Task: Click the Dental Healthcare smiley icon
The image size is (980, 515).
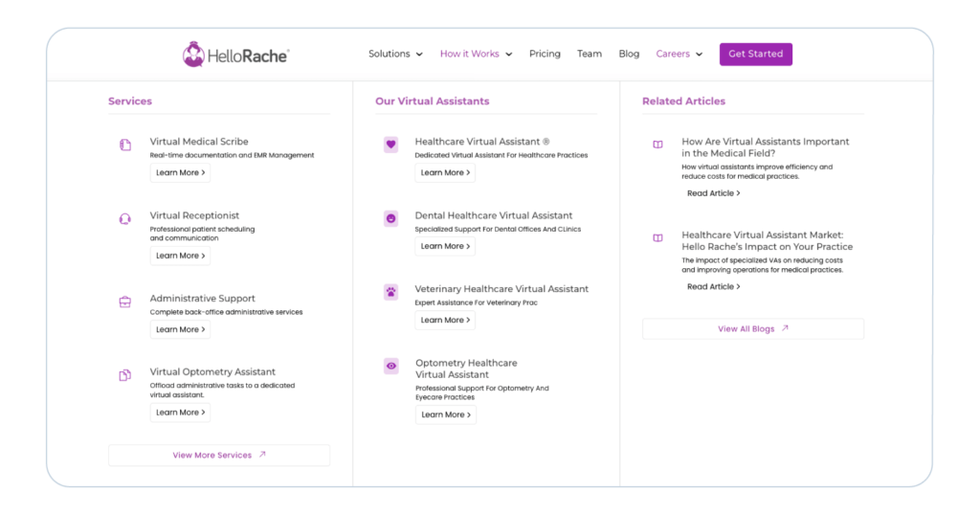Action: 391,218
